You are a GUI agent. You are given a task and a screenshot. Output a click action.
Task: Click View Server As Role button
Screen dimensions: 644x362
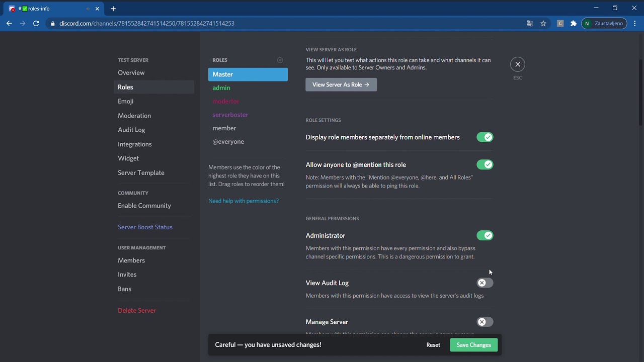(341, 84)
